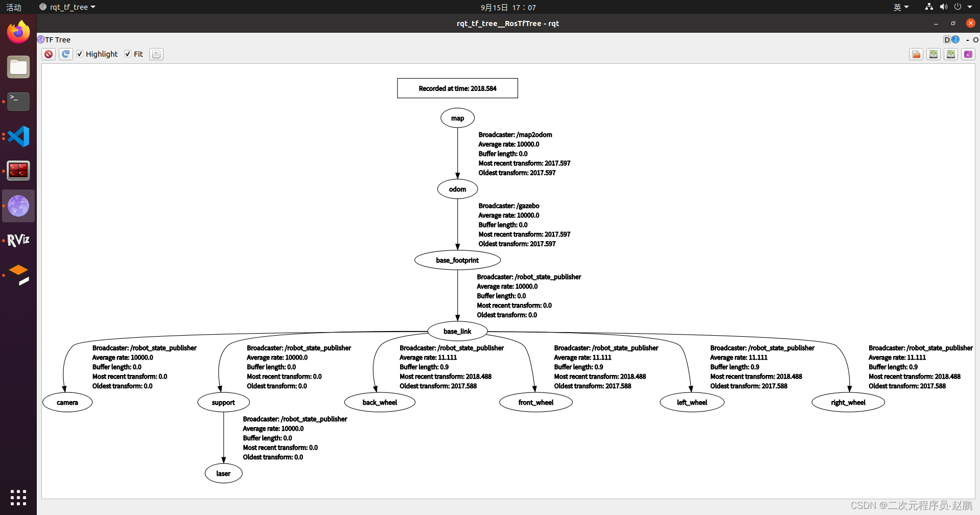Click the blue Refresh TF tree icon

(x=66, y=54)
